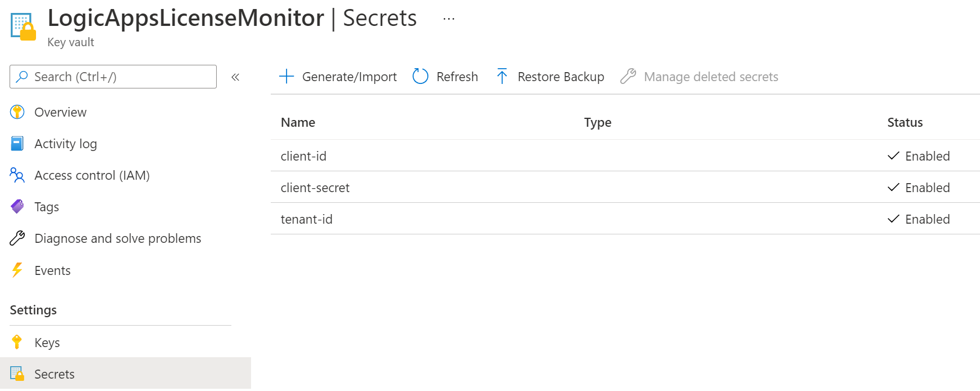Open the Activity log

[65, 144]
